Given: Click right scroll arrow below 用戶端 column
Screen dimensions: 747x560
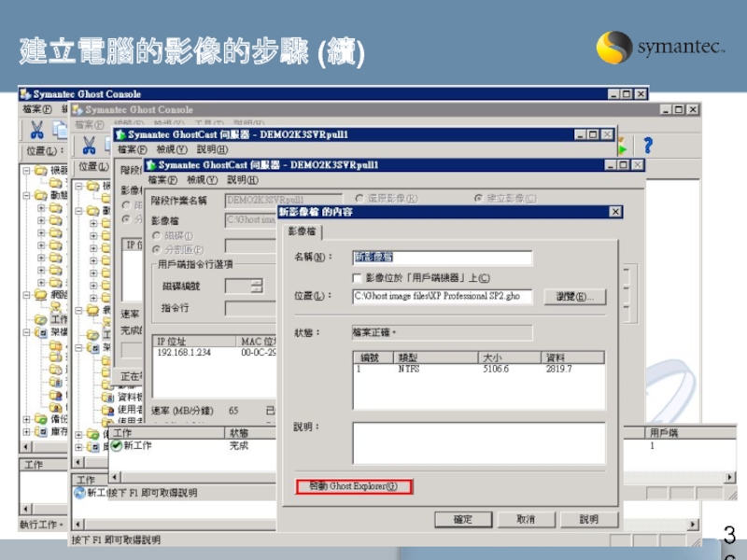Looking at the screenshot, I should [730, 477].
